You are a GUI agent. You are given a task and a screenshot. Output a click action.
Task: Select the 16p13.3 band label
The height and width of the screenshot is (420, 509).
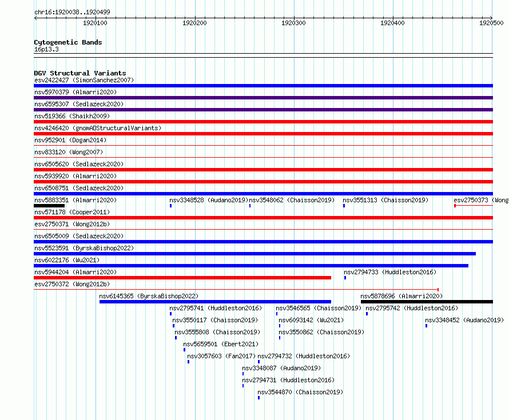(46, 49)
